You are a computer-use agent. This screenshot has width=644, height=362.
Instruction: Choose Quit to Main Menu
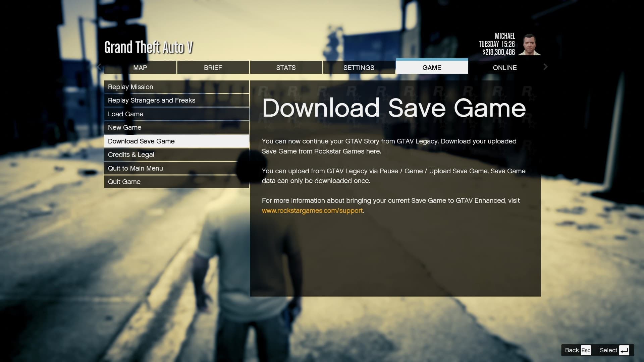[176, 168]
